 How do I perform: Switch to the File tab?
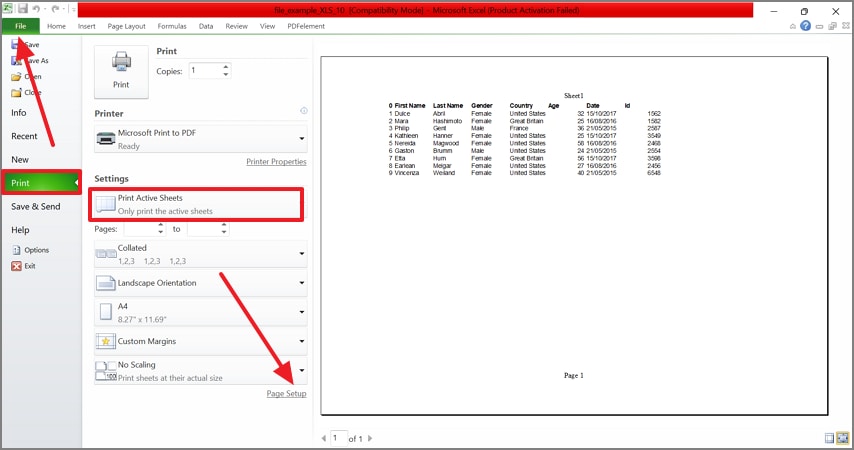pos(21,26)
